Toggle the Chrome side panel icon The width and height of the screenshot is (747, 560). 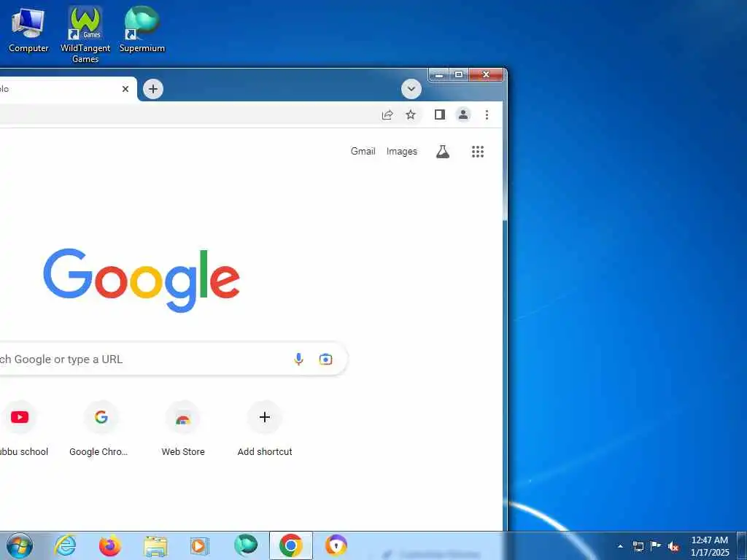440,114
